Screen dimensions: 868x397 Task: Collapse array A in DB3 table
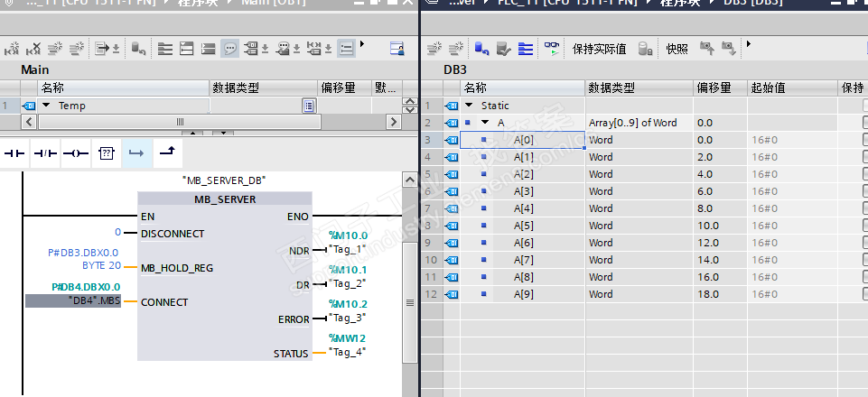click(x=485, y=123)
